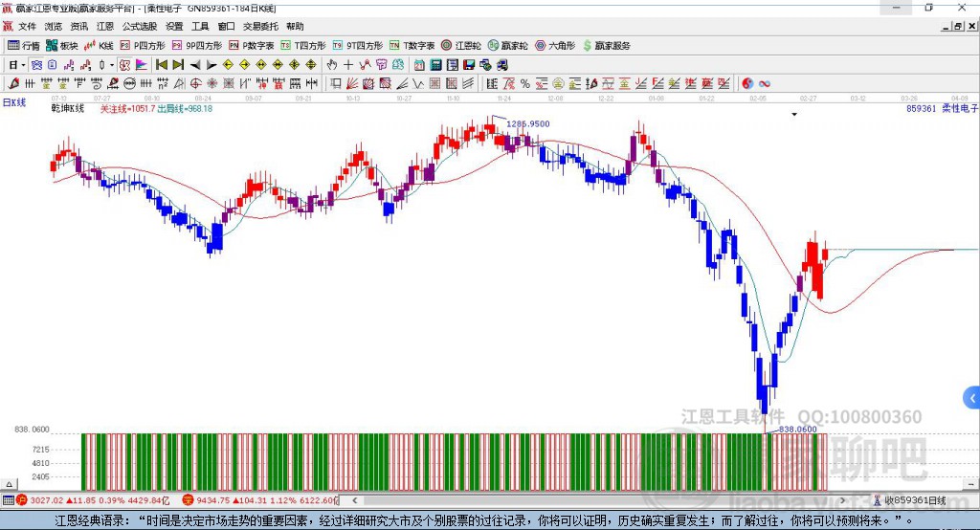Open the 工具 menu
Image resolution: width=980 pixels, height=530 pixels.
[x=200, y=26]
